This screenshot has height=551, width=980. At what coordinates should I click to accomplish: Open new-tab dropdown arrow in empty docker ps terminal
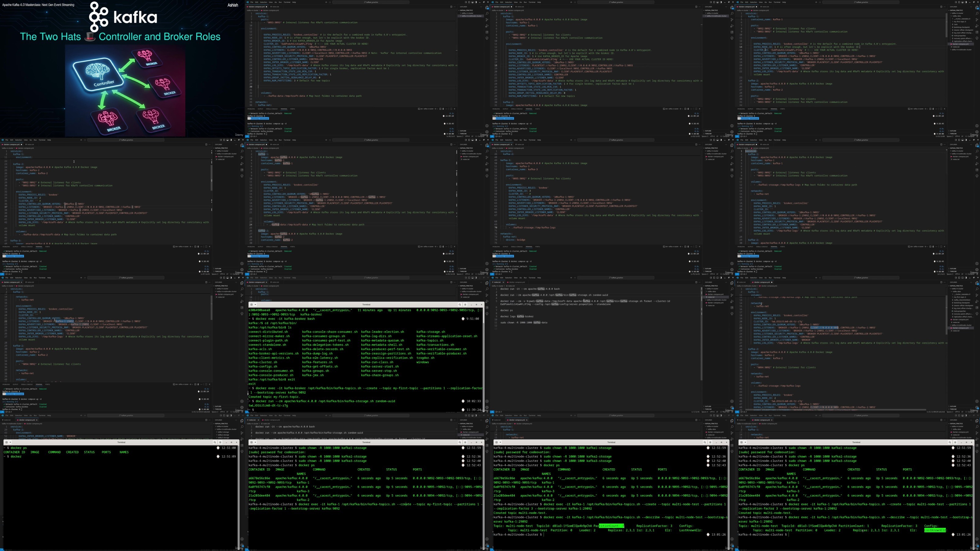point(10,442)
